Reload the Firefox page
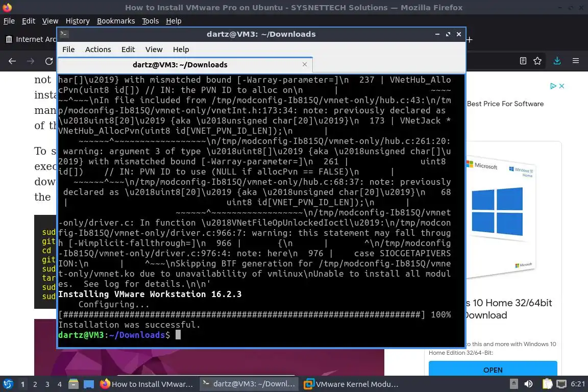This screenshot has height=392, width=588. click(49, 61)
